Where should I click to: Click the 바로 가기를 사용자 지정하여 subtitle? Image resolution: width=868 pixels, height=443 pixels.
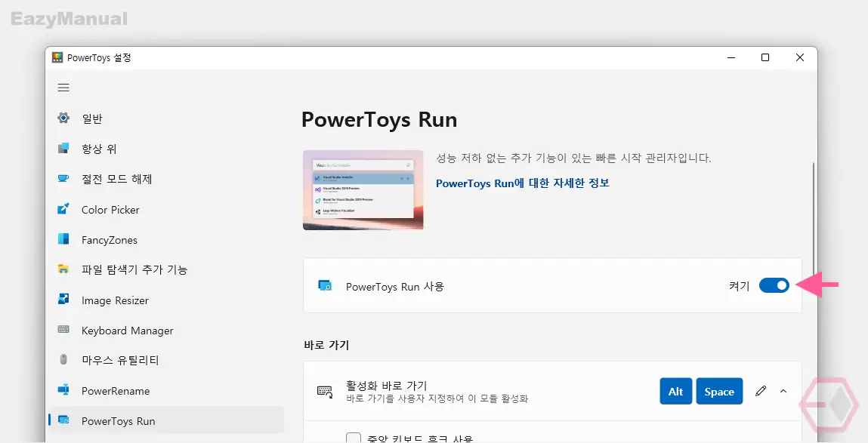tap(437, 398)
